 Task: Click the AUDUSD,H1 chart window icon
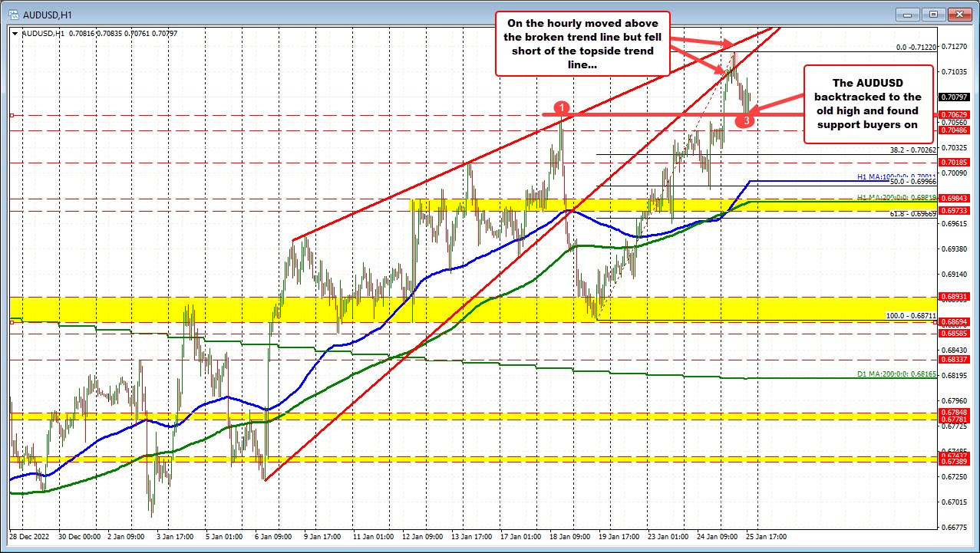coord(12,14)
